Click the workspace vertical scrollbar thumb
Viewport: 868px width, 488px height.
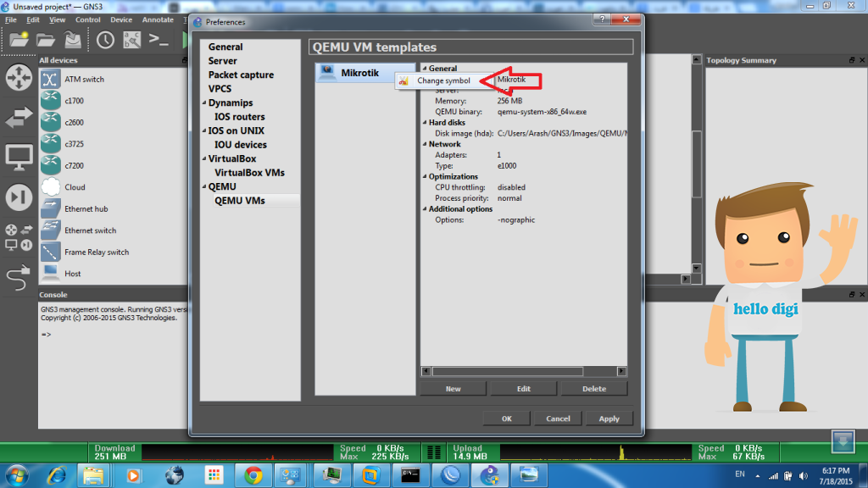click(697, 164)
